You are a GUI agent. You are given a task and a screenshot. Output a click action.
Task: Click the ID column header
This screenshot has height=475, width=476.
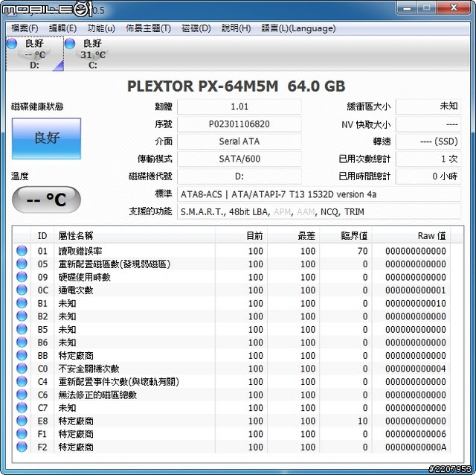click(42, 235)
